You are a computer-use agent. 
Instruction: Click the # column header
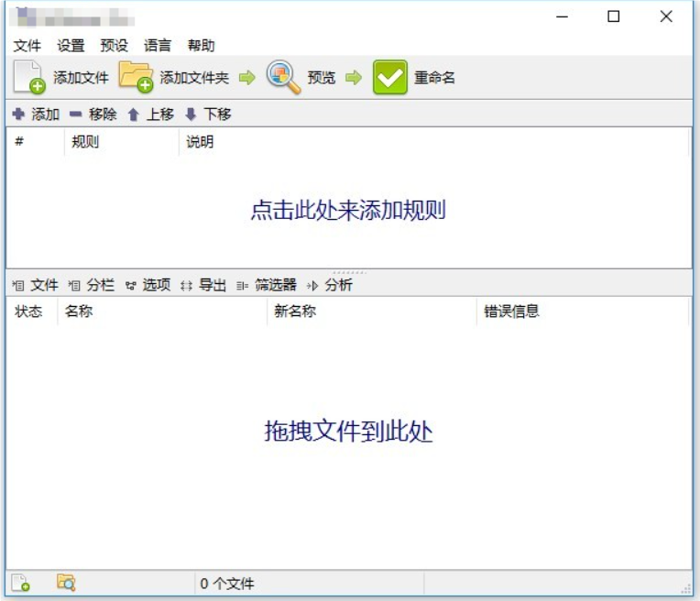35,142
